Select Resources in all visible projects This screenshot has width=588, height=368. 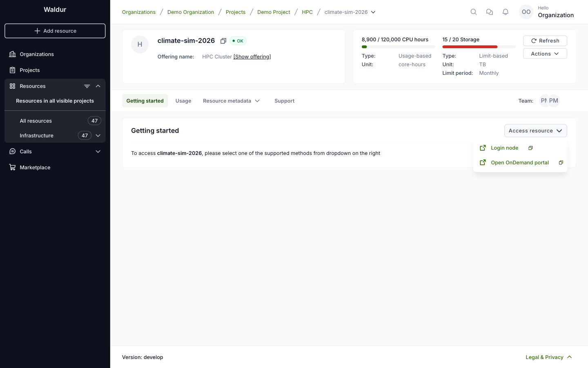tap(55, 101)
